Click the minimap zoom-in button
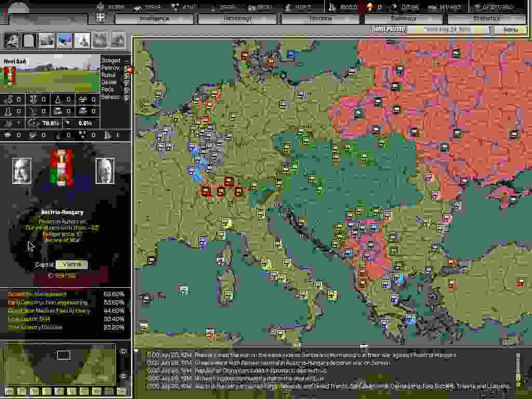532x399 pixels. tap(123, 351)
